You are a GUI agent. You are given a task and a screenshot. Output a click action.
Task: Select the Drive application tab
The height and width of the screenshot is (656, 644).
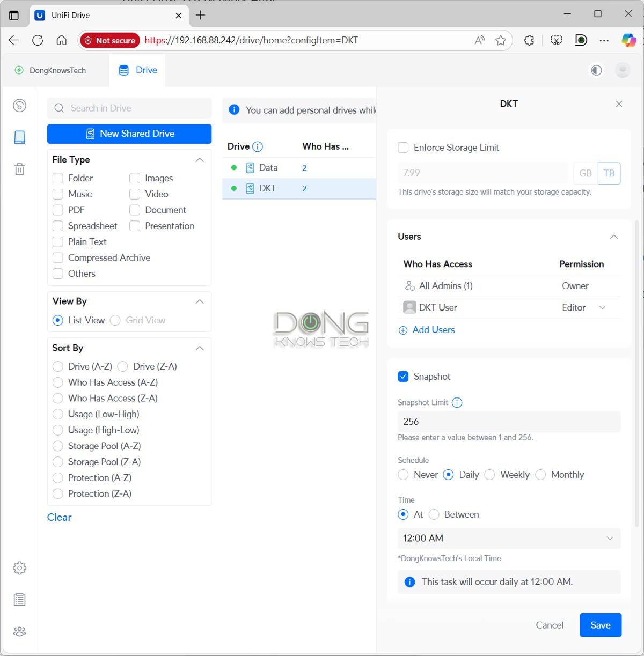click(138, 70)
